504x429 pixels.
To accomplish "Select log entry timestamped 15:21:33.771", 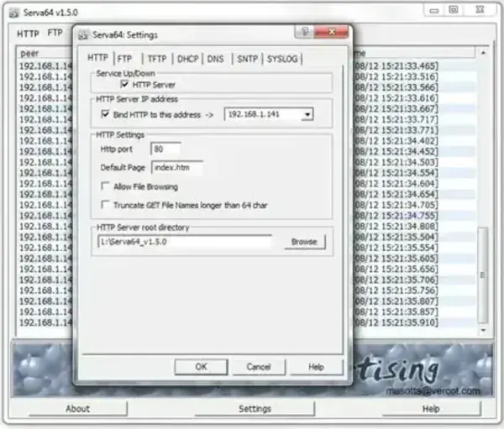I will click(396, 130).
